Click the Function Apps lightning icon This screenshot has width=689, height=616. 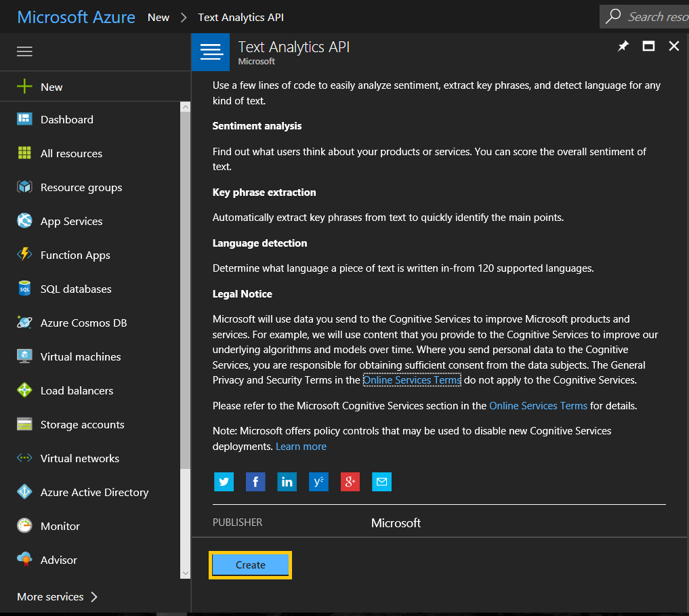pos(24,254)
